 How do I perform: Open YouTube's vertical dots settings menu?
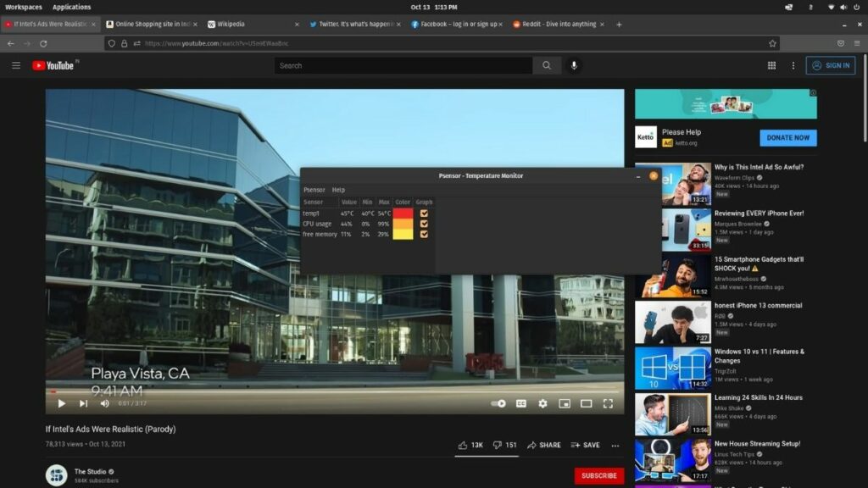pyautogui.click(x=793, y=65)
